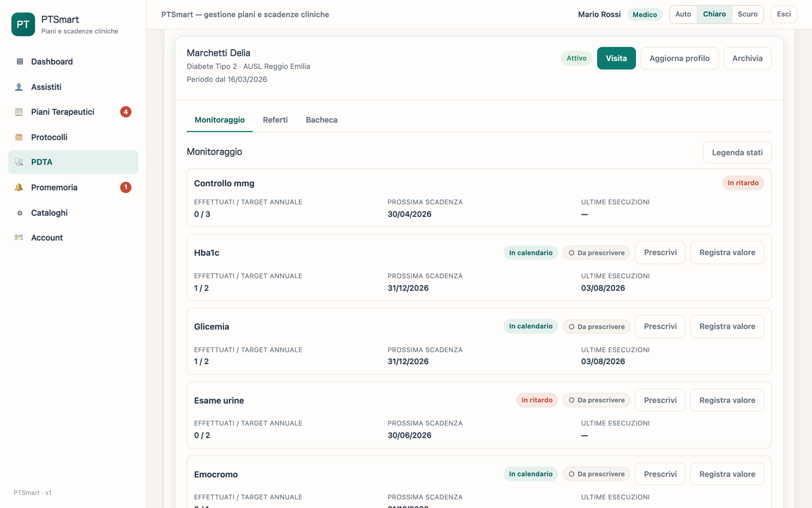Click the Assistiti person icon
Viewport: 812px width, 508px height.
[x=19, y=87]
